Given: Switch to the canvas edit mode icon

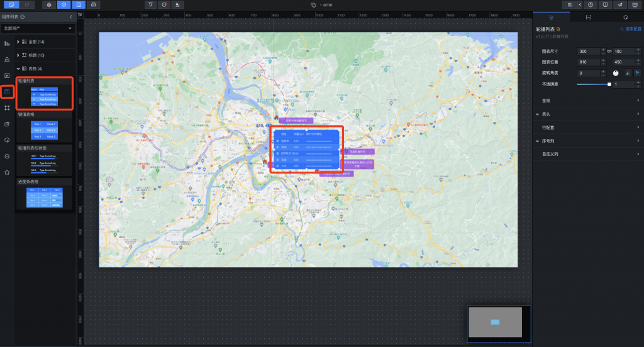Looking at the screenshot, I should (11, 4).
